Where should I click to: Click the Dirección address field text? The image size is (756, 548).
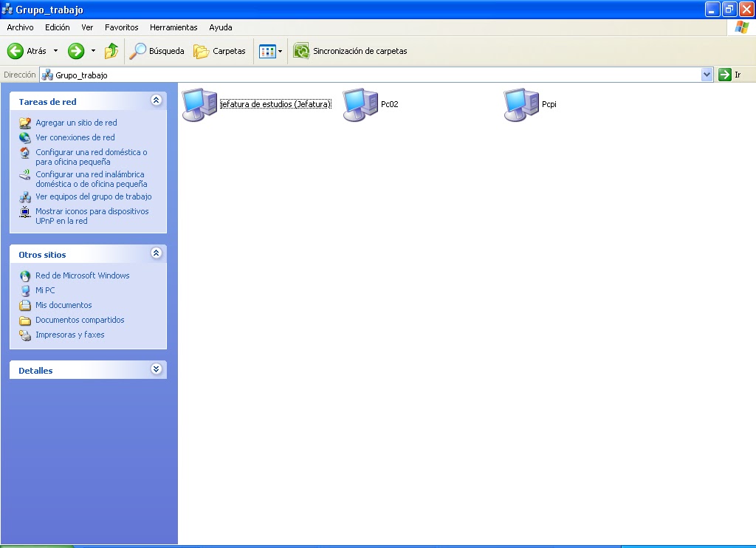(x=81, y=75)
